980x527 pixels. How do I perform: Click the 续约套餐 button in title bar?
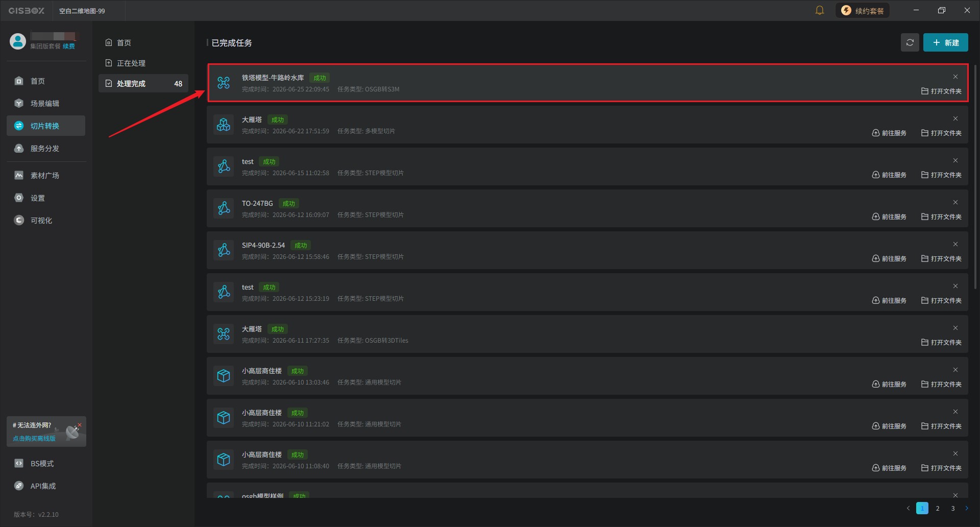863,11
